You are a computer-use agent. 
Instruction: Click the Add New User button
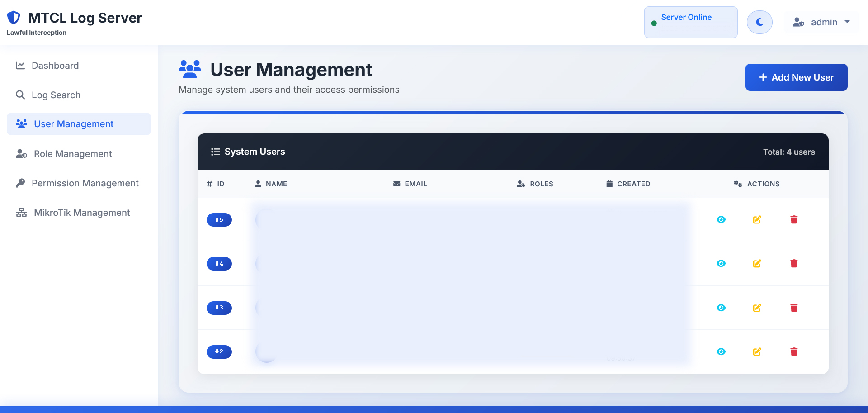[x=796, y=77]
